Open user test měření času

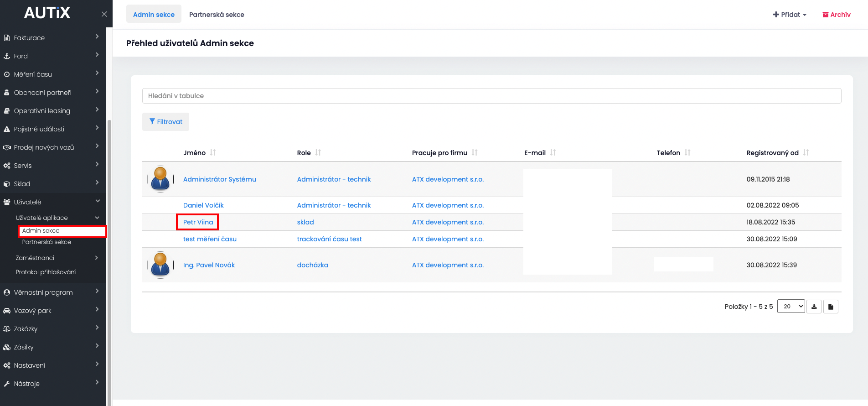(210, 239)
